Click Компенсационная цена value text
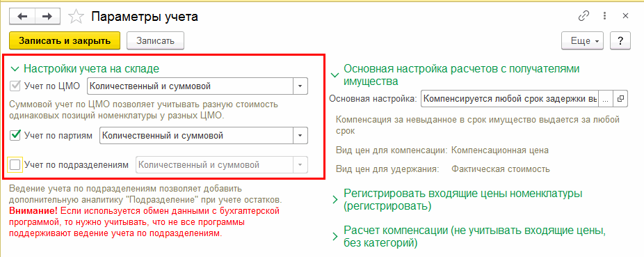This screenshot has height=257, width=644. point(500,150)
